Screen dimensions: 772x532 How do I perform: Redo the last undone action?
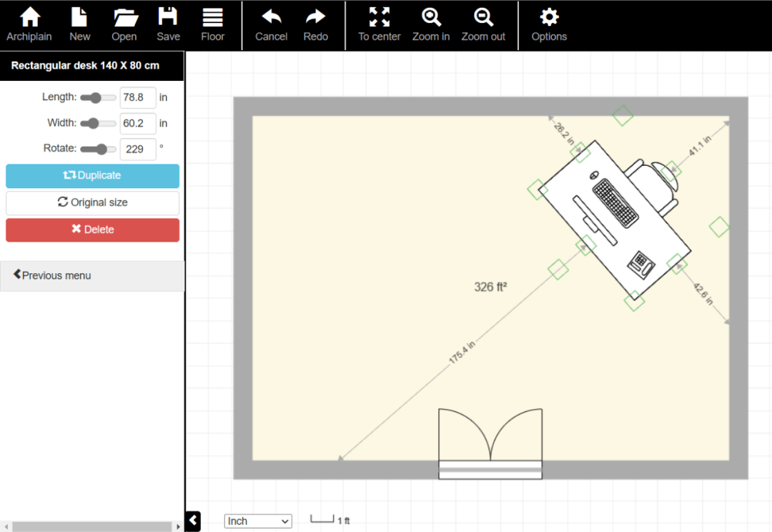pos(315,24)
